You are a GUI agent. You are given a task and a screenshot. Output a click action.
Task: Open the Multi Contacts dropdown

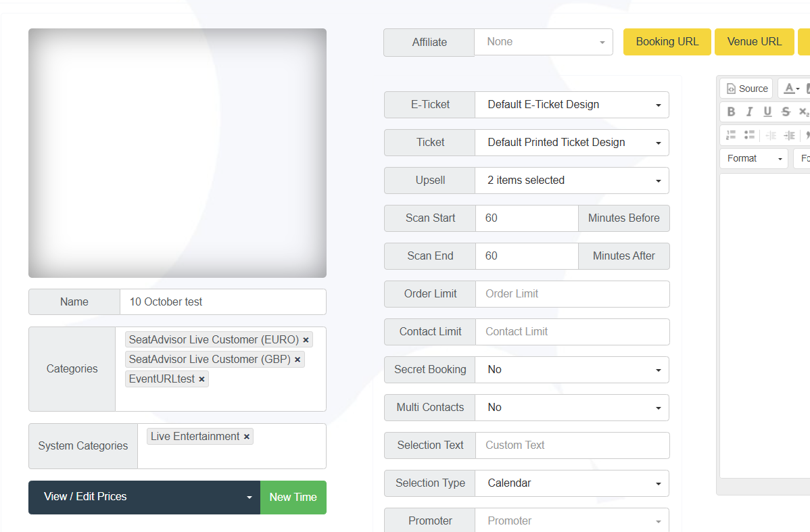tap(572, 408)
